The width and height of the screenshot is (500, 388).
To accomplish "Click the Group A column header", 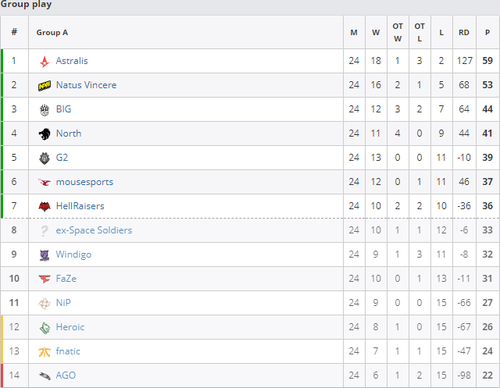I will tap(52, 32).
